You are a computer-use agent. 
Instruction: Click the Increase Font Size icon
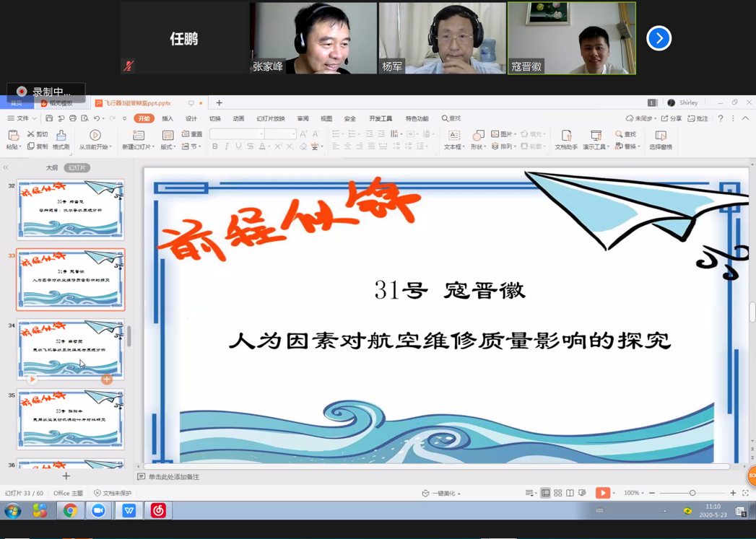click(303, 134)
